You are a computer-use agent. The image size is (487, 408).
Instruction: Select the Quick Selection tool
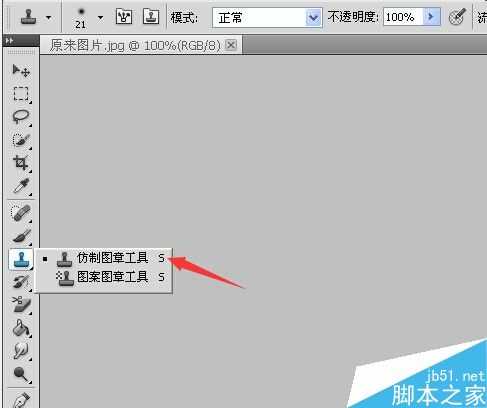[x=21, y=140]
